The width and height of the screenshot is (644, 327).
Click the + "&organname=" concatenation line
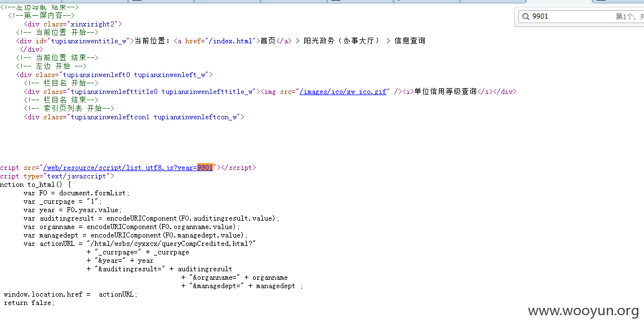coord(234,277)
